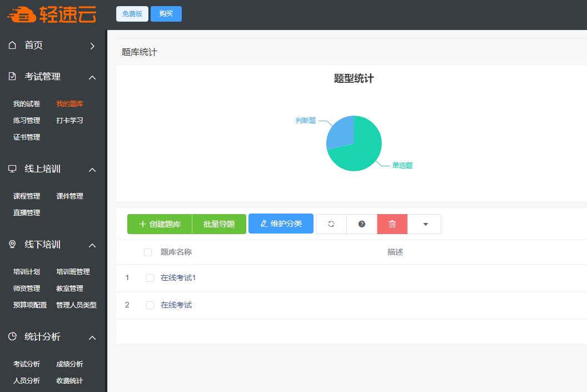Open the 打卡学习 menu item
This screenshot has width=587, height=392.
pyautogui.click(x=69, y=120)
